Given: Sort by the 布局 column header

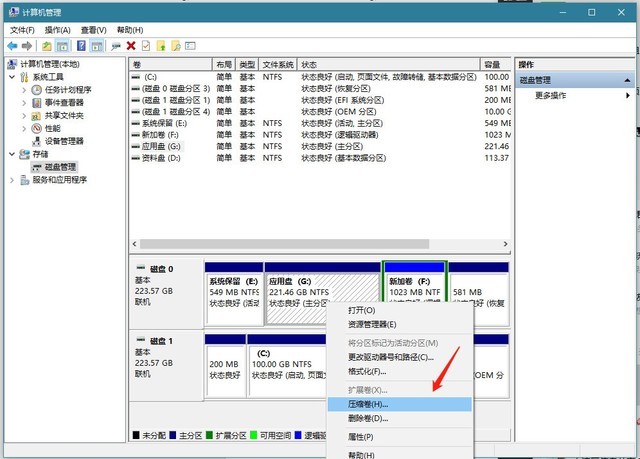Looking at the screenshot, I should click(x=224, y=64).
